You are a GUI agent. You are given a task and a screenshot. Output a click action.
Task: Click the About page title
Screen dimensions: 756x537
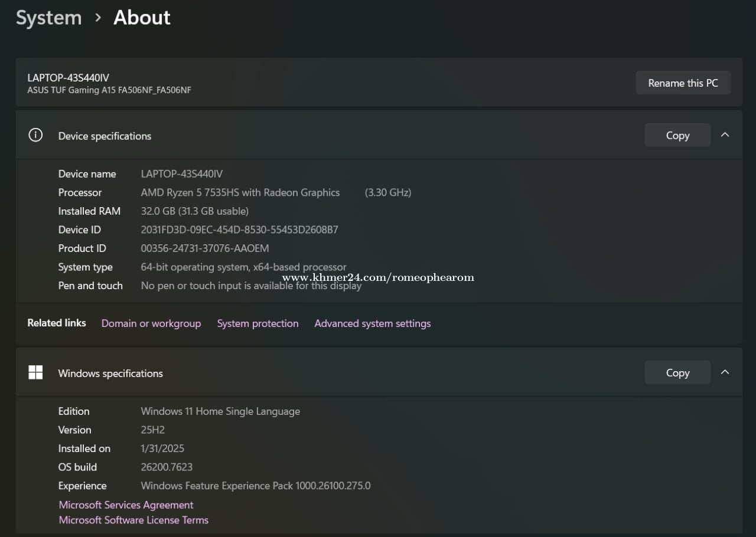tap(142, 18)
